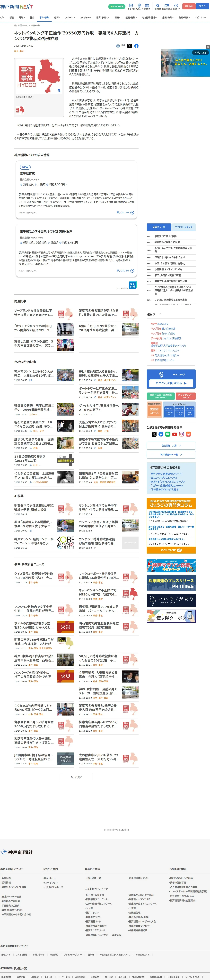Open 電子部品の清掃業務/シフト制 job title link

click(x=46, y=232)
